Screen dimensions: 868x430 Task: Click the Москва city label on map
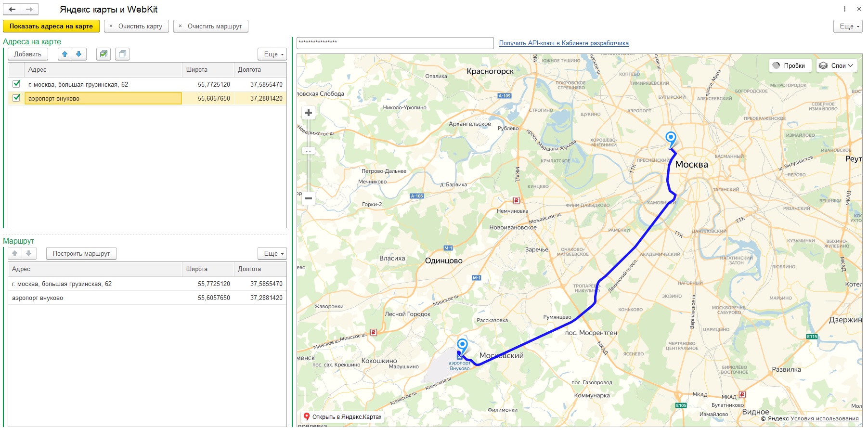pos(691,164)
